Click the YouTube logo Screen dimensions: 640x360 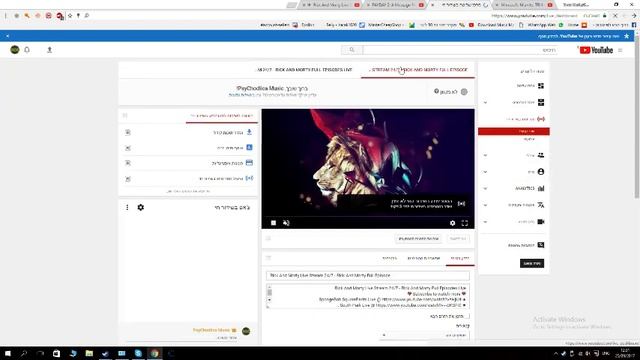coord(596,50)
